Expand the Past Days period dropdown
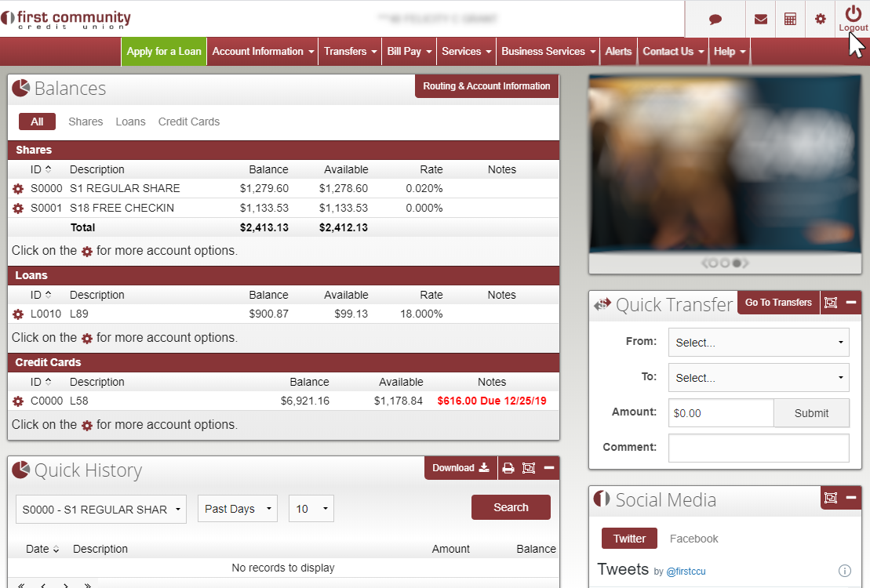 point(238,509)
